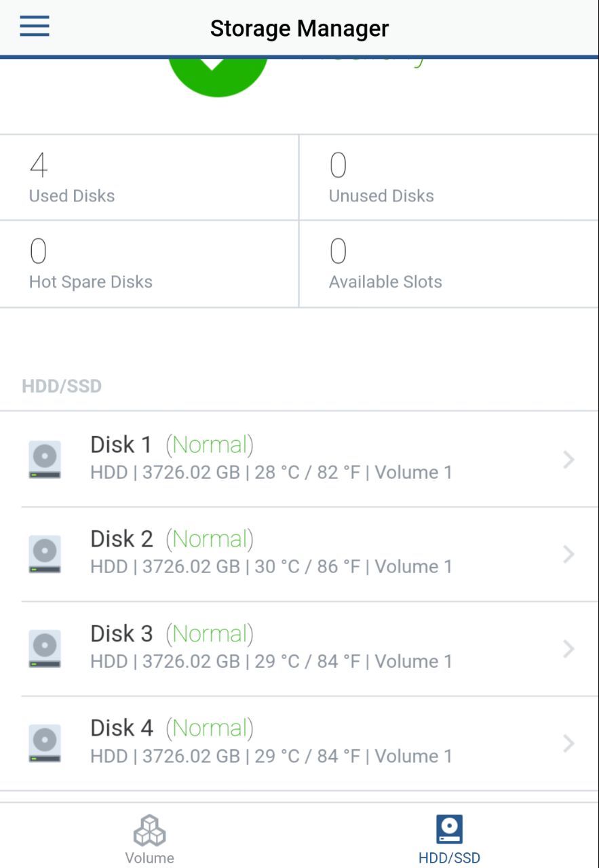Tap the Volume cubes icon
The height and width of the screenshot is (868, 599).
click(149, 830)
